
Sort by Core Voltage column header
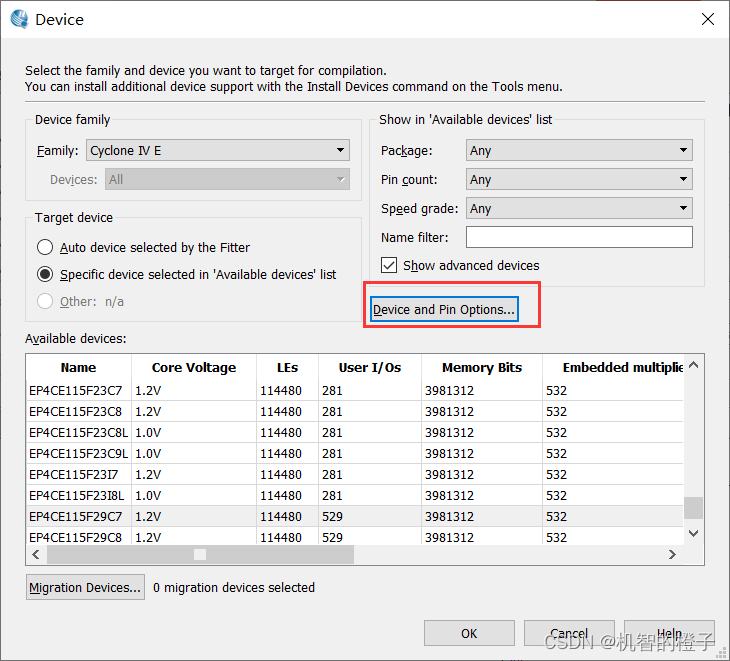(x=194, y=367)
